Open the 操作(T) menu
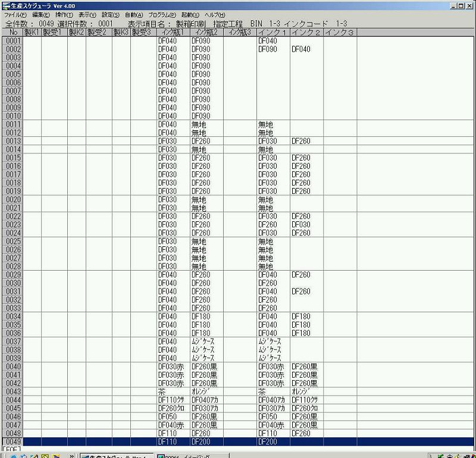This screenshot has height=458, width=476. tap(64, 14)
